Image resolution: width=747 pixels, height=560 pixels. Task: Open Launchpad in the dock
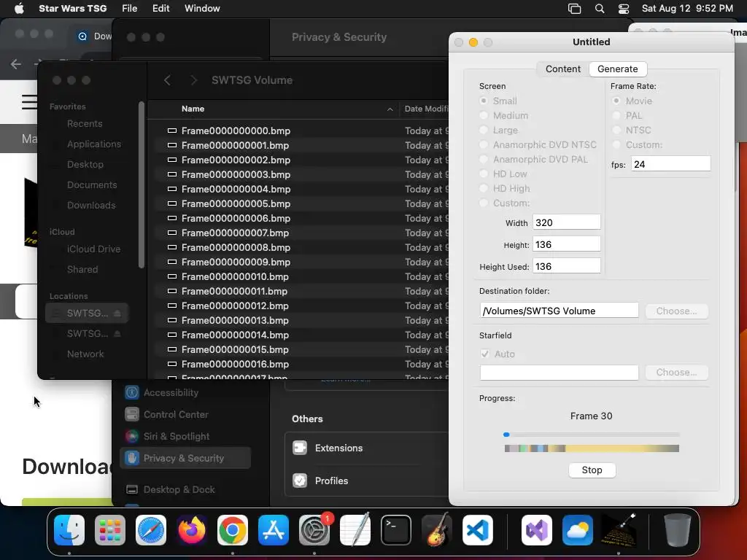(110, 530)
